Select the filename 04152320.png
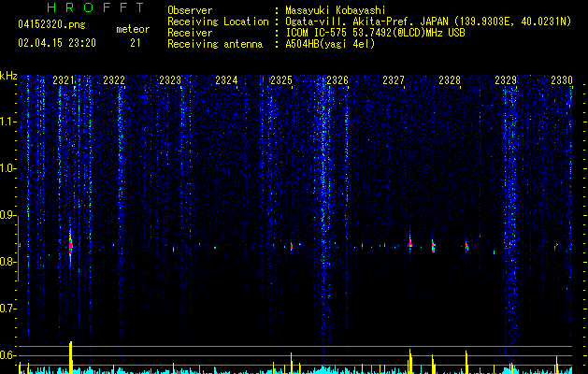 (51, 24)
